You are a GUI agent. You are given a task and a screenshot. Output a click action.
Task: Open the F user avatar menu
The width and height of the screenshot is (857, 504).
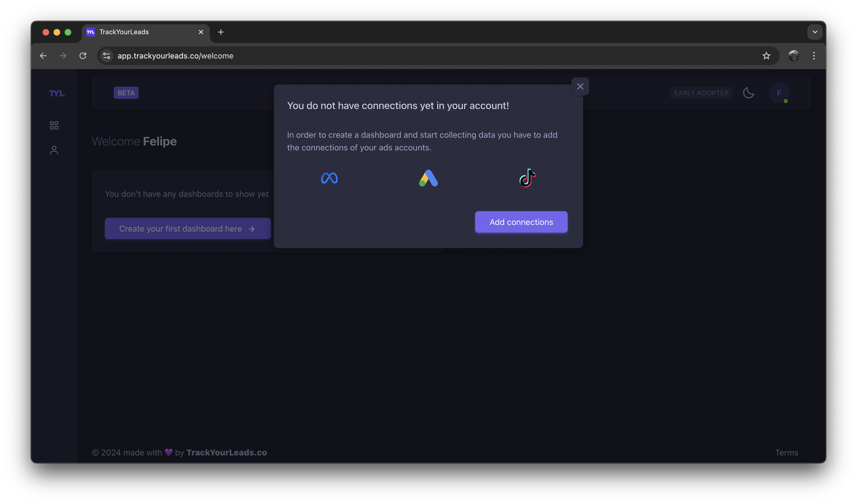pos(779,93)
